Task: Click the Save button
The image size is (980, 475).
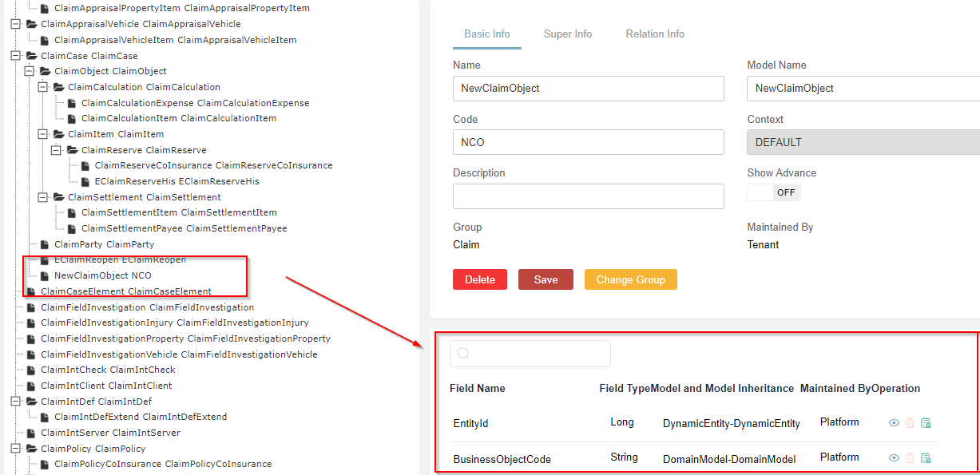Action: coord(546,280)
